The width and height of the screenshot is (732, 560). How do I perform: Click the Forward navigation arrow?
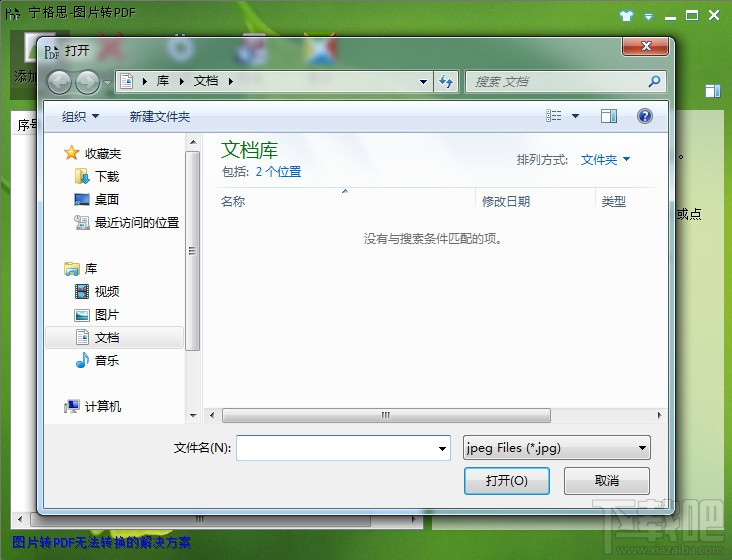point(87,83)
